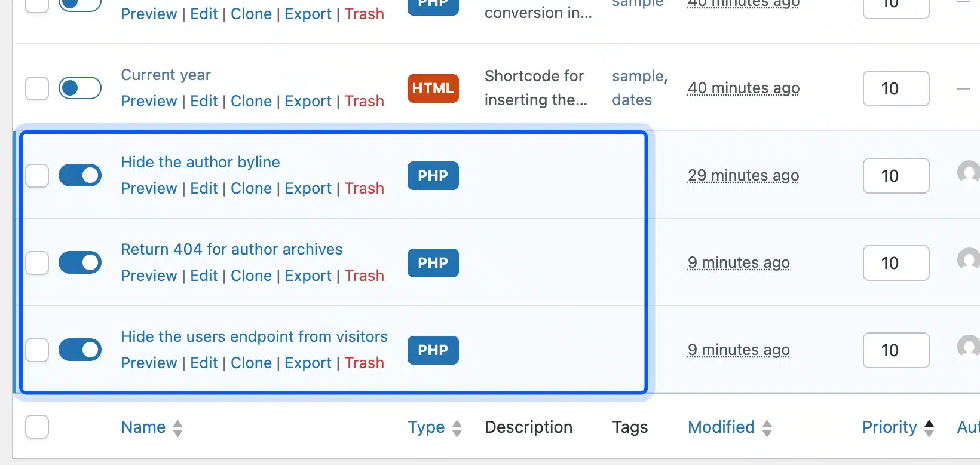Screen dimensions: 980x465
Task: Mark checkbox for Hide the users endpoint row
Action: click(37, 350)
